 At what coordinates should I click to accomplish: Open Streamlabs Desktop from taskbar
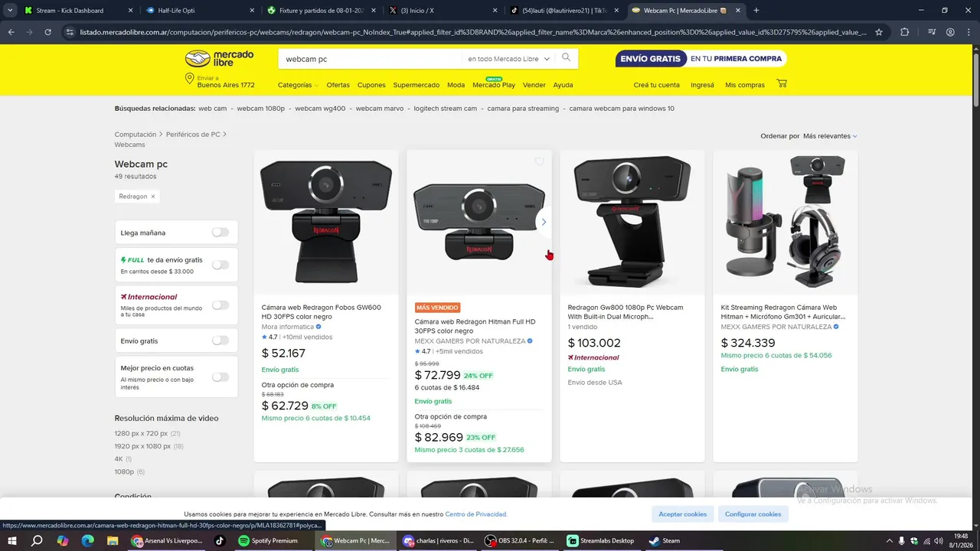click(602, 540)
